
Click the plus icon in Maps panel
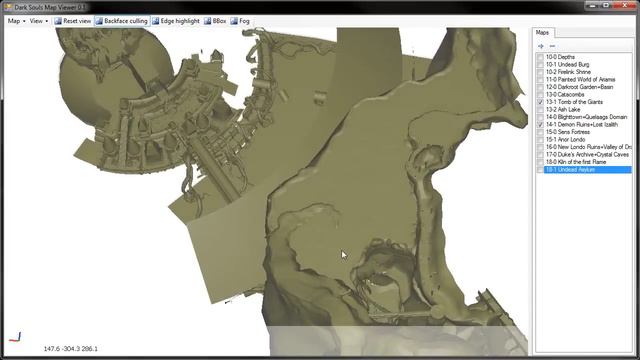click(x=541, y=46)
